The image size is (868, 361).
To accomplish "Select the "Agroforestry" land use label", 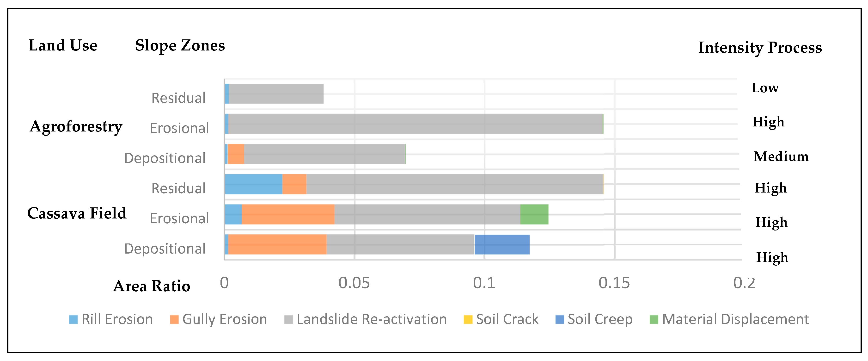I will coord(76,127).
